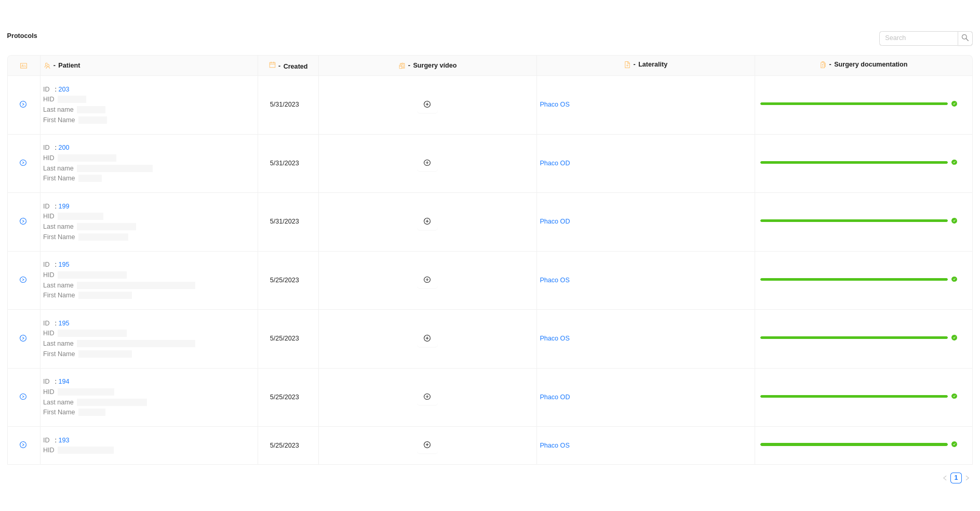Expand row for patient ID 203
The height and width of the screenshot is (511, 980).
click(23, 104)
